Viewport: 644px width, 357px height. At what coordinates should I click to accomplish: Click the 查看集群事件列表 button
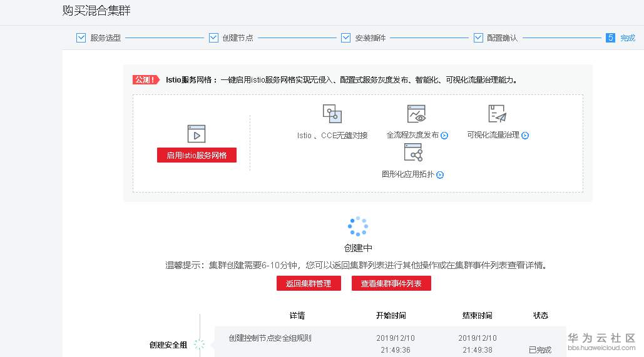point(391,284)
